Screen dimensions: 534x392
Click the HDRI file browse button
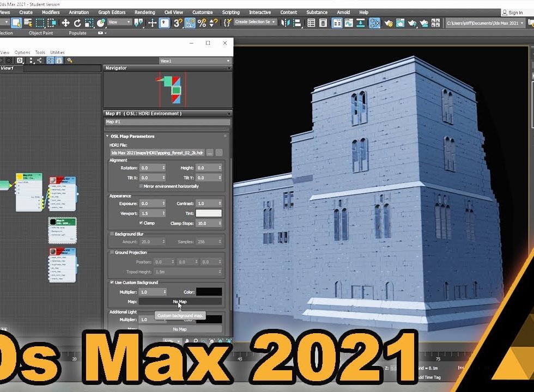point(210,153)
